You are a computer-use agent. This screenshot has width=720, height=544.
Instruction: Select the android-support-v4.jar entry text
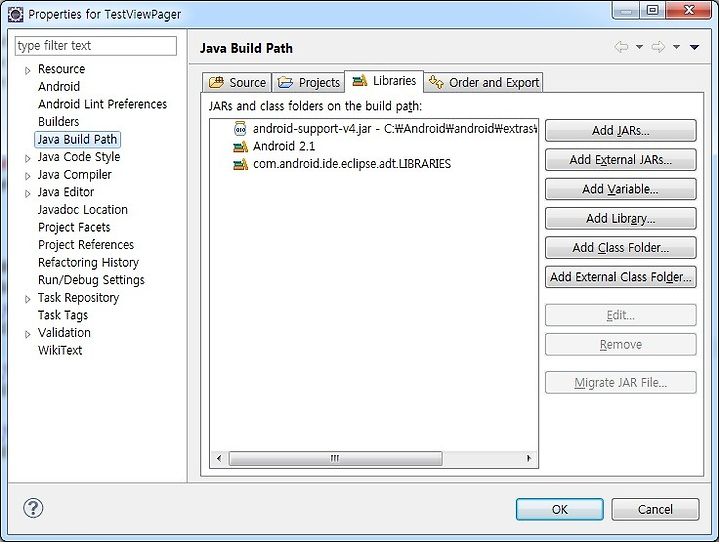tap(395, 129)
